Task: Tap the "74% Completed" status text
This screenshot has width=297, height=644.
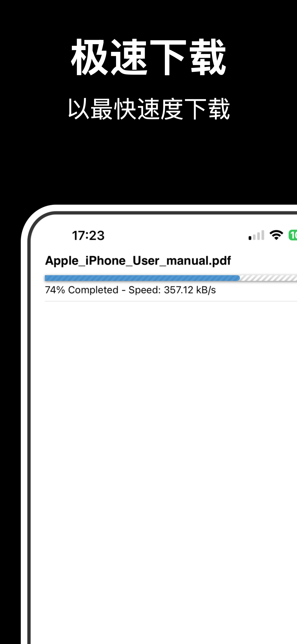Action: (82, 290)
